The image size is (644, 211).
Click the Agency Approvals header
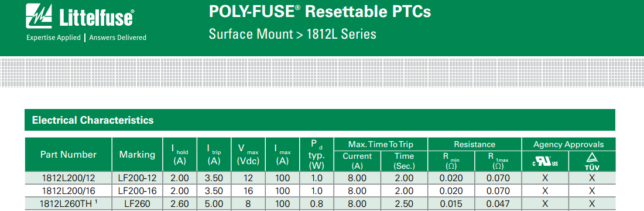pos(568,144)
